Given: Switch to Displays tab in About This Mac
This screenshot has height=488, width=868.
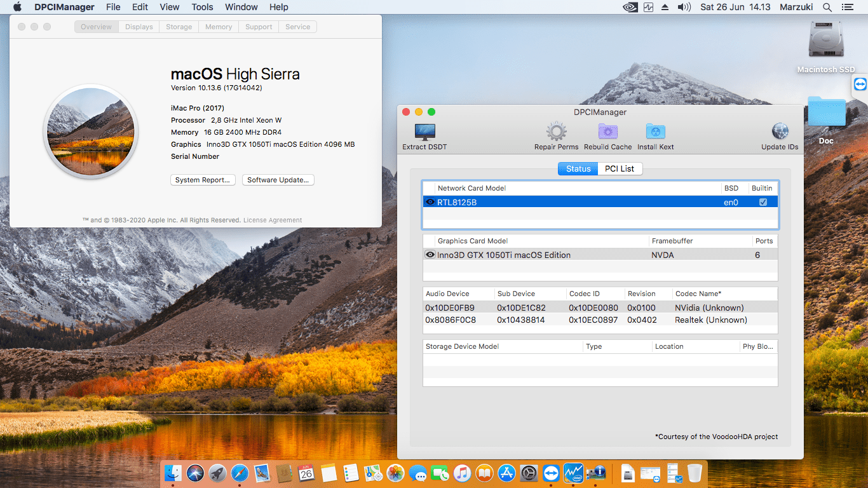Looking at the screenshot, I should pos(139,27).
